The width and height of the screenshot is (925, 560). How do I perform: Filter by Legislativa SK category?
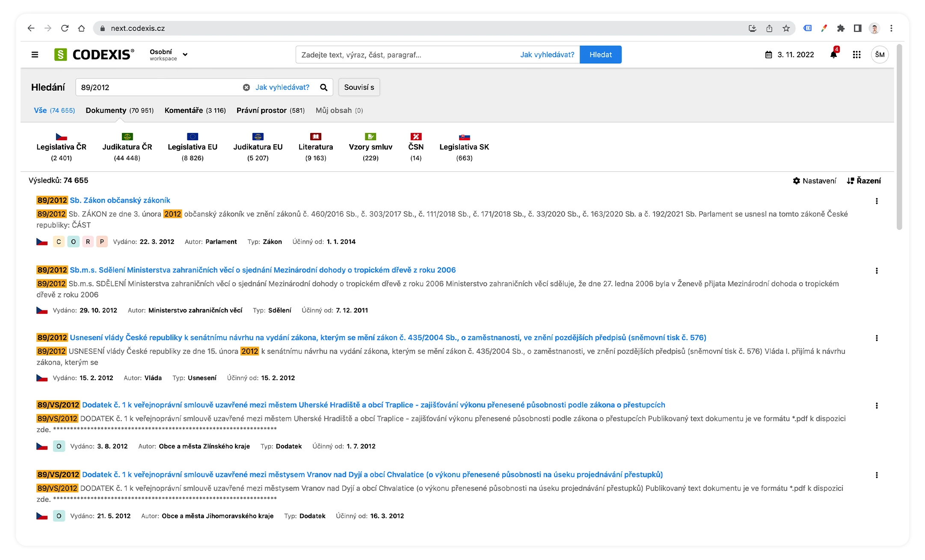pyautogui.click(x=464, y=147)
